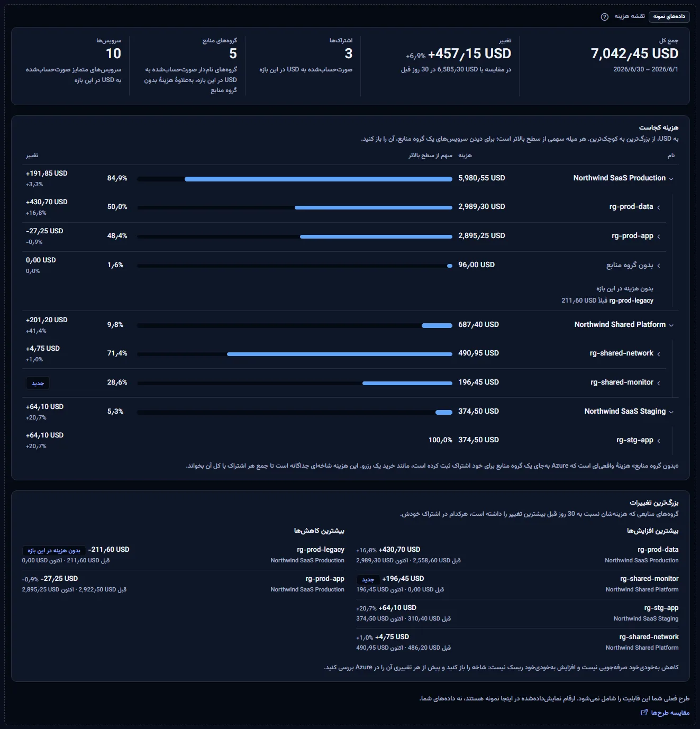Image resolution: width=700 pixels, height=729 pixels.
Task: Collapse the Northwind Shared Platform subscription
Action: click(671, 325)
